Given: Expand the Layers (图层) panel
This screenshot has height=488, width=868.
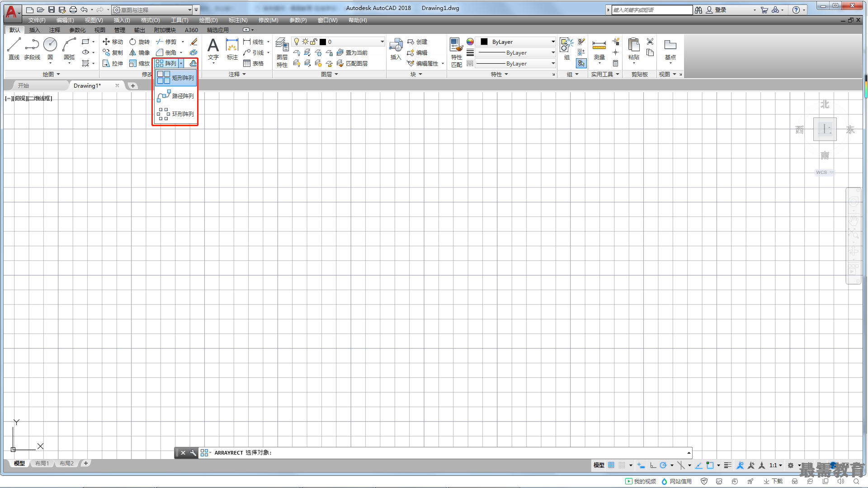Looking at the screenshot, I should (x=329, y=74).
